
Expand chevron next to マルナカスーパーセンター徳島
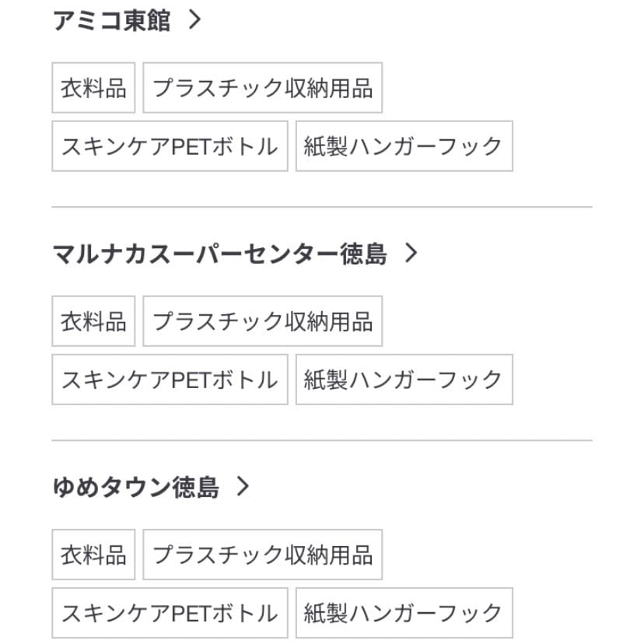411,253
